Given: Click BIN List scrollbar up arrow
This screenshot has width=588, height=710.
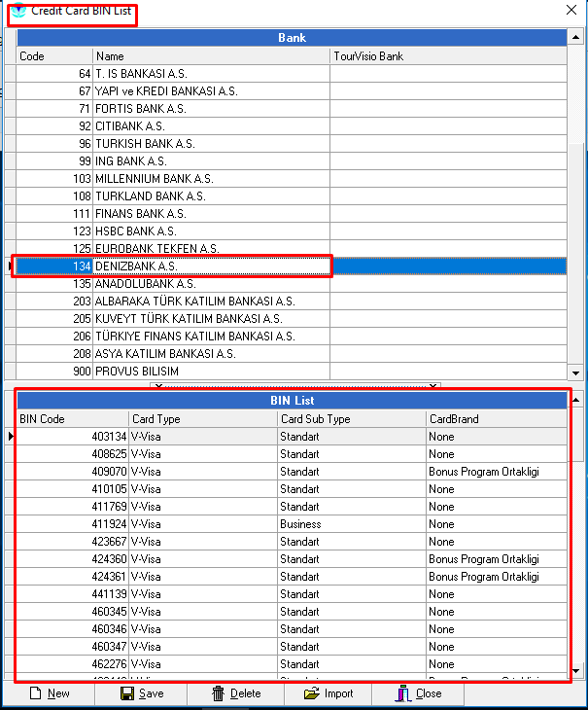Looking at the screenshot, I should (575, 400).
